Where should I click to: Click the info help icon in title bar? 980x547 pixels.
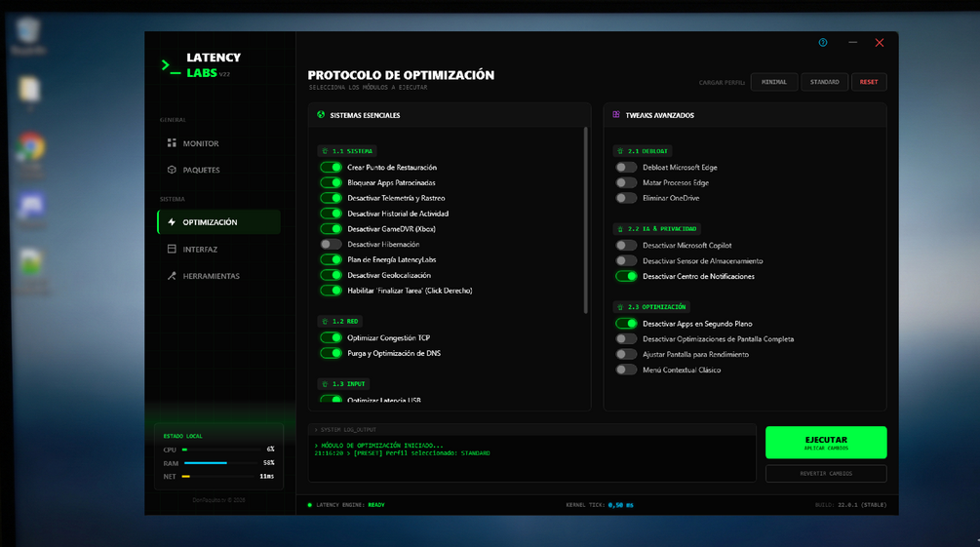point(822,43)
